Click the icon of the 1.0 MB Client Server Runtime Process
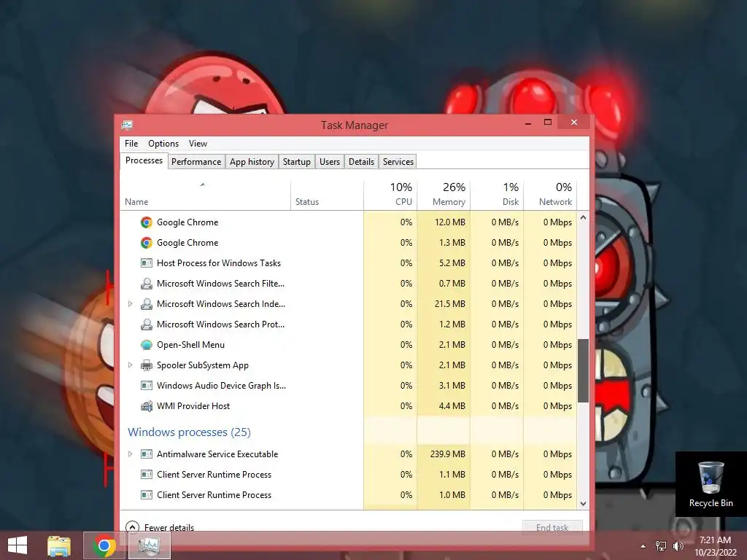This screenshot has width=747, height=560. (146, 495)
